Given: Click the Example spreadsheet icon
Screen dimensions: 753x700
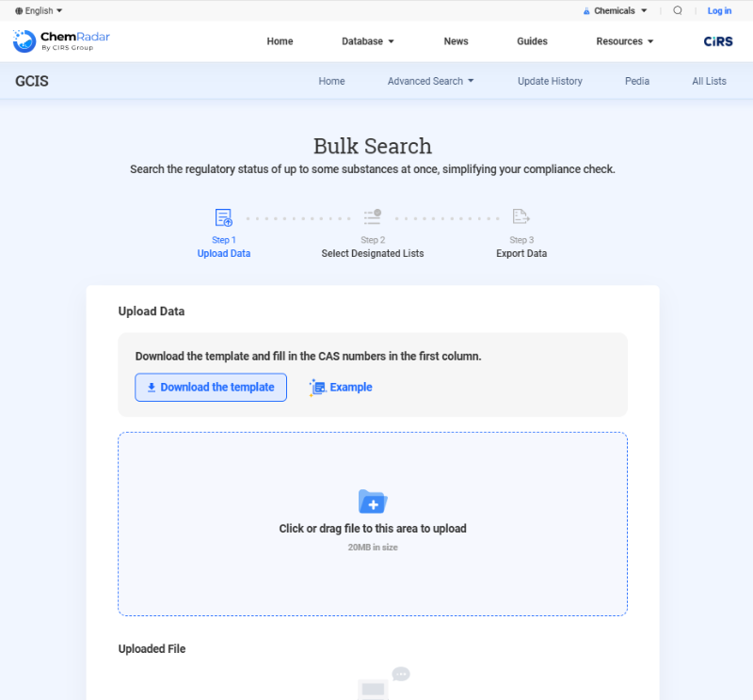Looking at the screenshot, I should (317, 388).
